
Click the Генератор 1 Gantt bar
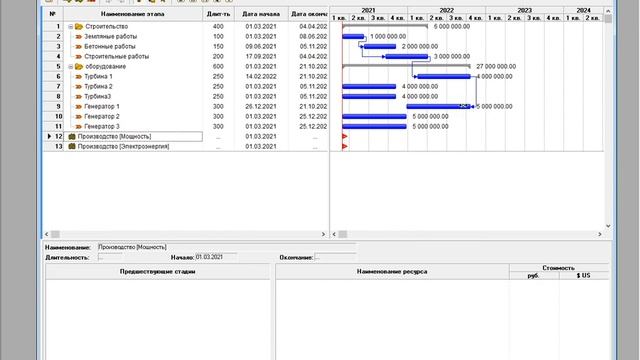(438, 107)
